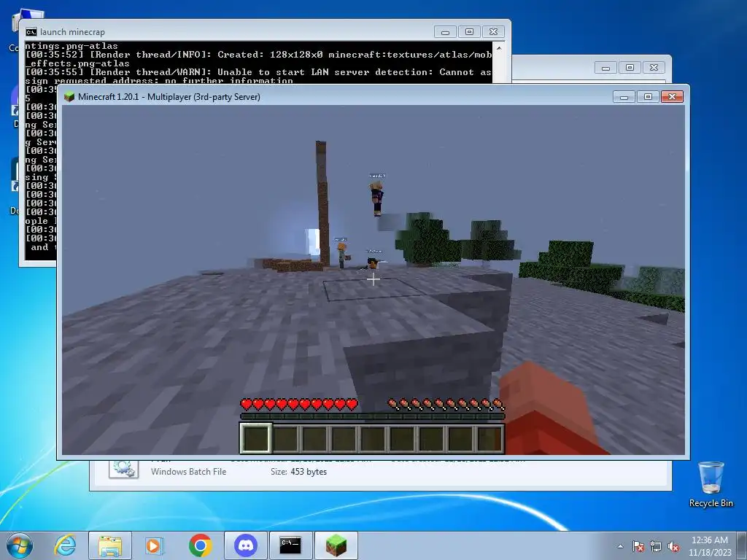747x560 pixels.
Task: Click the 'Size: 453 bytes' detail text
Action: [x=298, y=472]
